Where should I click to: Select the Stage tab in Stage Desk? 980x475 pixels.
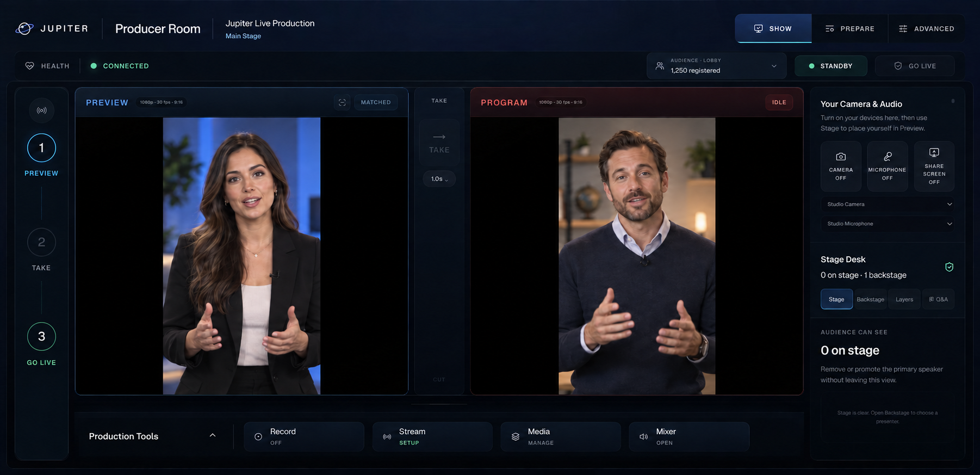point(836,299)
